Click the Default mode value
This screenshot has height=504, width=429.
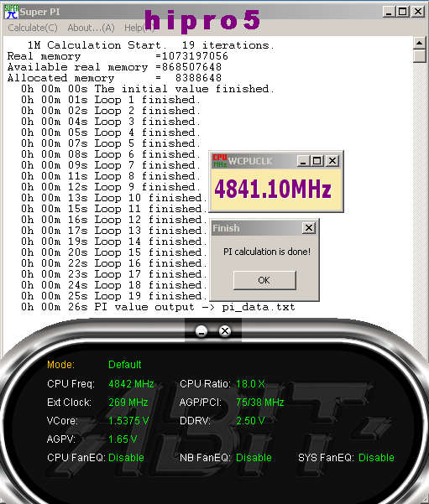tap(125, 365)
